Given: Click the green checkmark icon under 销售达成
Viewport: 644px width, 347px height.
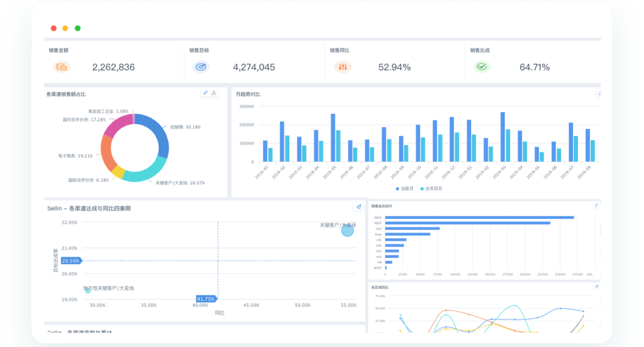Looking at the screenshot, I should coord(482,67).
